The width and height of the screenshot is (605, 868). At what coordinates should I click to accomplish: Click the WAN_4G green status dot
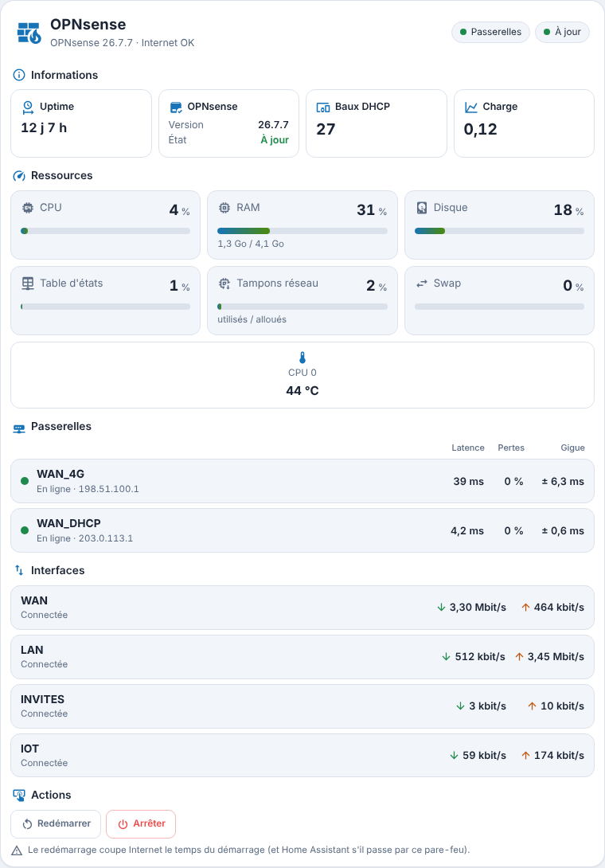tap(25, 481)
